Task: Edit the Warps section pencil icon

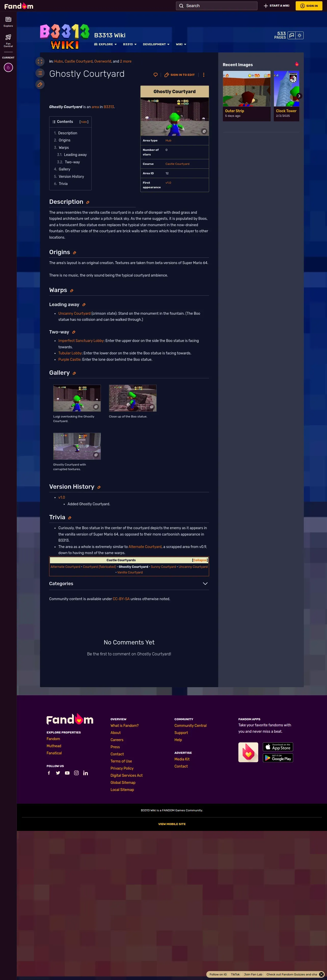Action: coord(72,291)
